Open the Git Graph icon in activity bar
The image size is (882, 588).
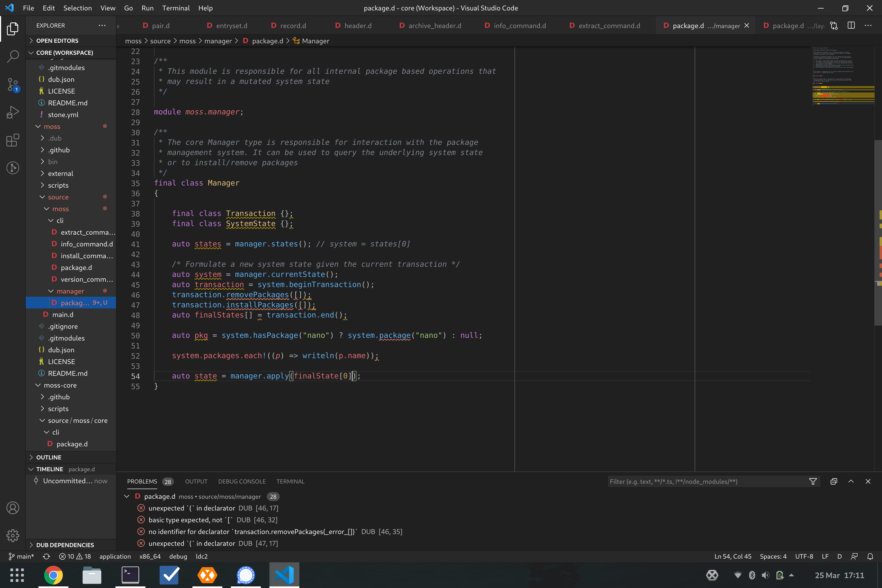coord(13,168)
